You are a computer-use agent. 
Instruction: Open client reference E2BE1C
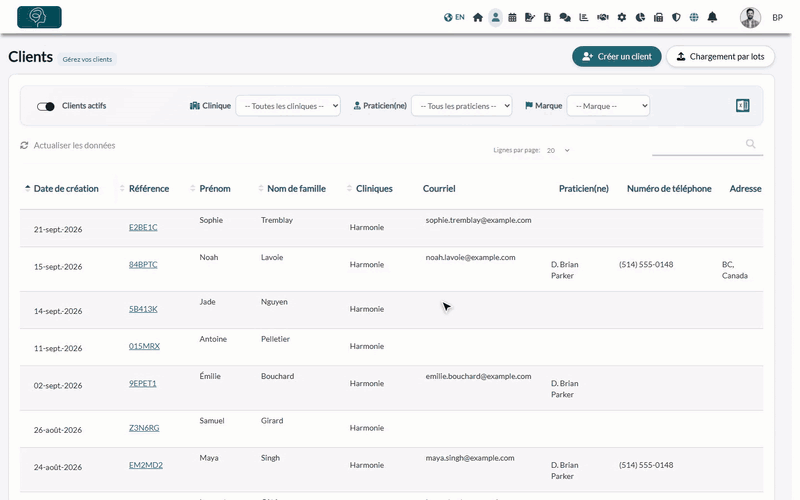coord(143,227)
